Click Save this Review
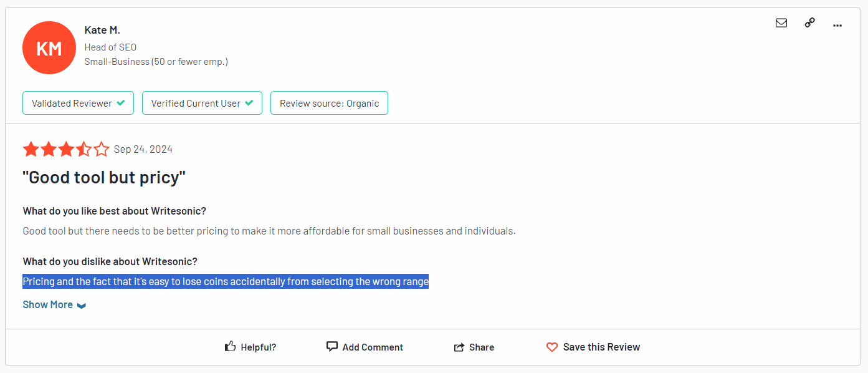Viewport: 868px width, 373px height. pyautogui.click(x=593, y=347)
